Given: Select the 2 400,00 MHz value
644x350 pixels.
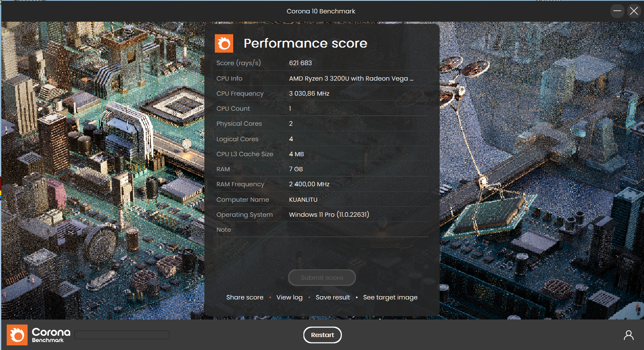Looking at the screenshot, I should coord(309,184).
